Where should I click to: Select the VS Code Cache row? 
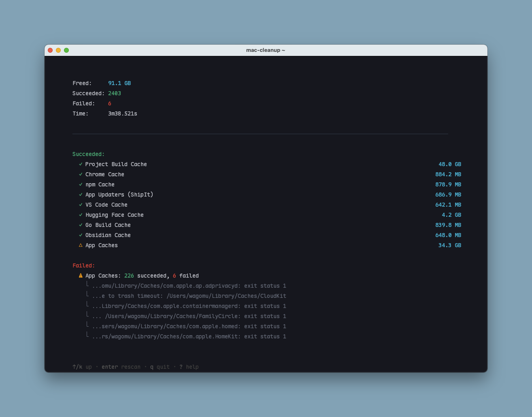[106, 205]
